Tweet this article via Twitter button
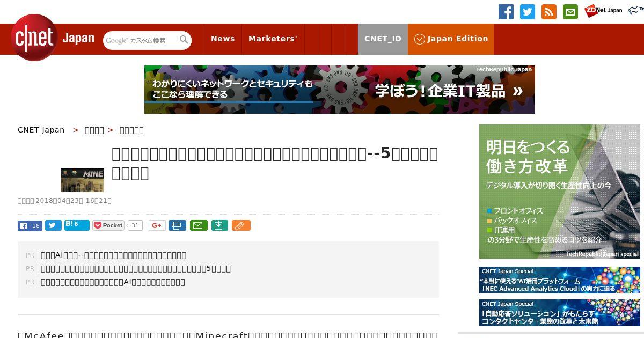This screenshot has height=338, width=644. click(53, 225)
